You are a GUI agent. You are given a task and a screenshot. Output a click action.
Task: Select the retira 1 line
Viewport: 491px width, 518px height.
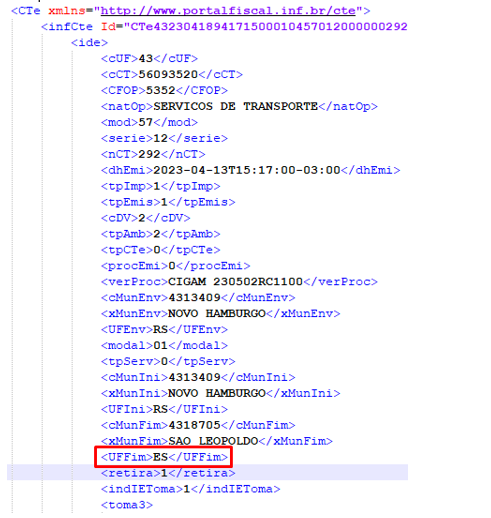coord(168,473)
